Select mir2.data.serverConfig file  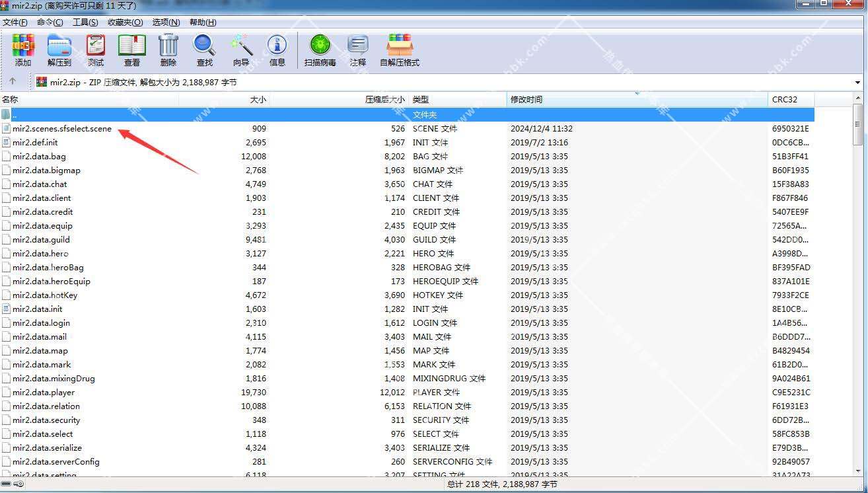[x=56, y=461]
